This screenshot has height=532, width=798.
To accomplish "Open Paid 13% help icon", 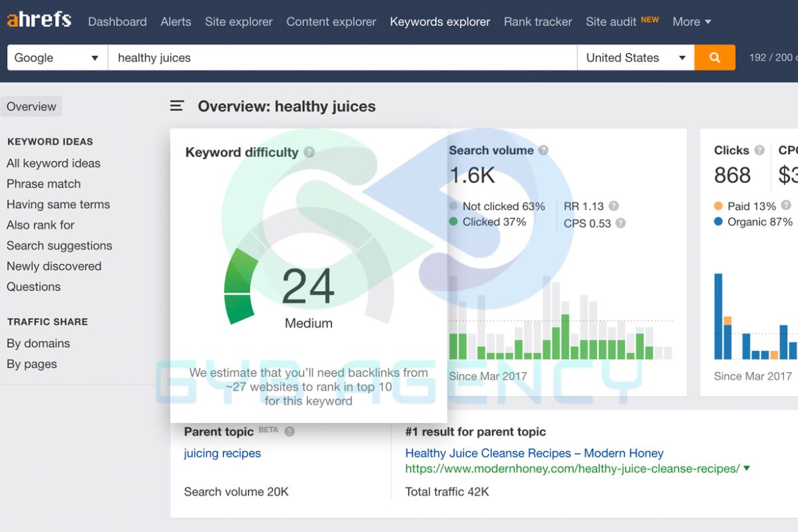I will coord(786,205).
